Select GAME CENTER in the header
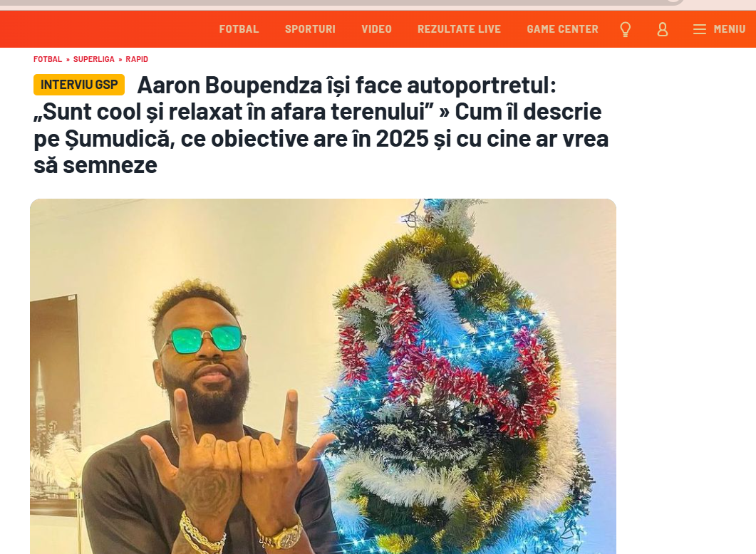This screenshot has height=554, width=756. pyautogui.click(x=563, y=29)
